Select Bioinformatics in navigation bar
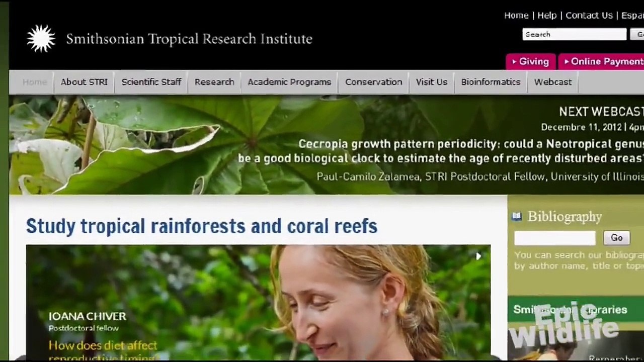Image resolution: width=644 pixels, height=362 pixels. pyautogui.click(x=491, y=82)
